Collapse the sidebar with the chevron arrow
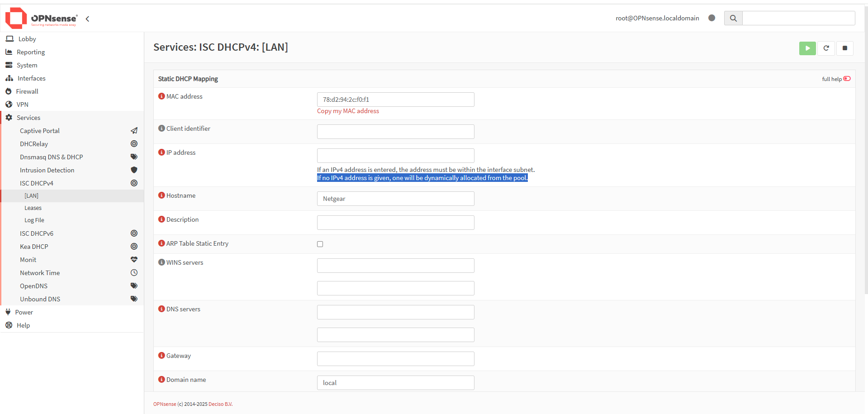The width and height of the screenshot is (868, 414). [87, 19]
